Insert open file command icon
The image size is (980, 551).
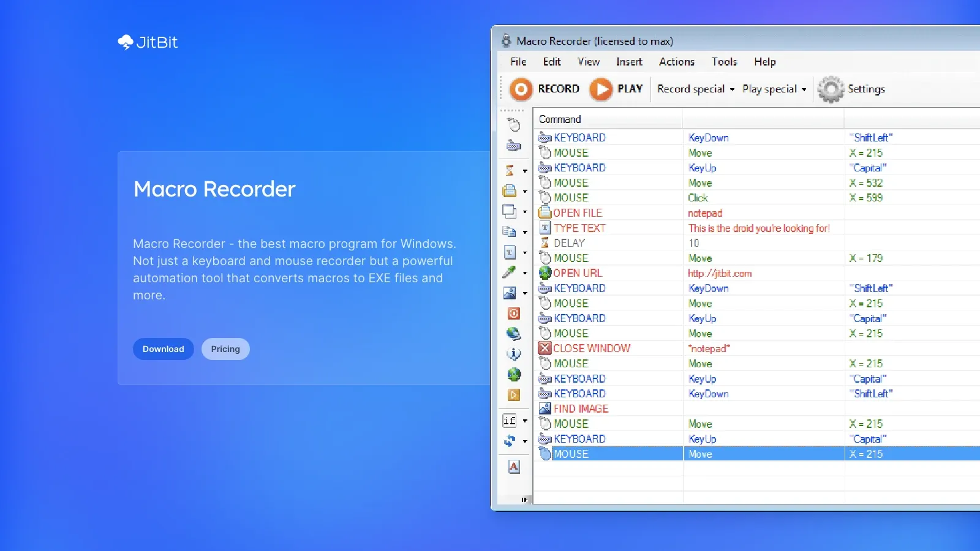[x=510, y=190]
